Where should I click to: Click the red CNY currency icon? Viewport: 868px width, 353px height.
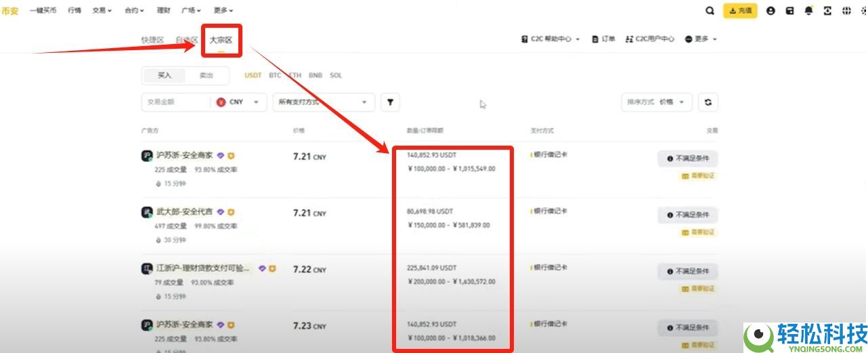221,102
